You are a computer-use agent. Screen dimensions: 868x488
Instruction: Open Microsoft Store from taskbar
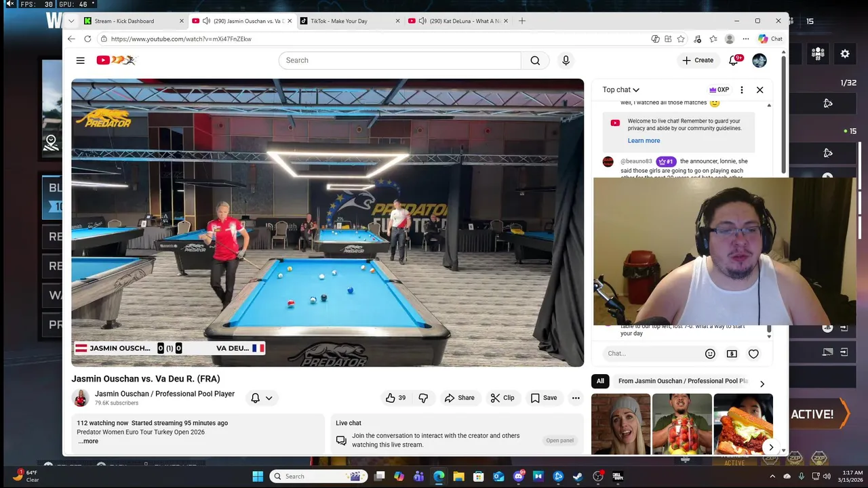[478, 476]
